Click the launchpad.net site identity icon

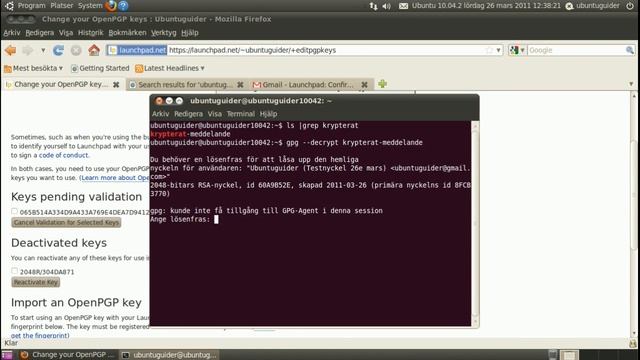(x=138, y=50)
